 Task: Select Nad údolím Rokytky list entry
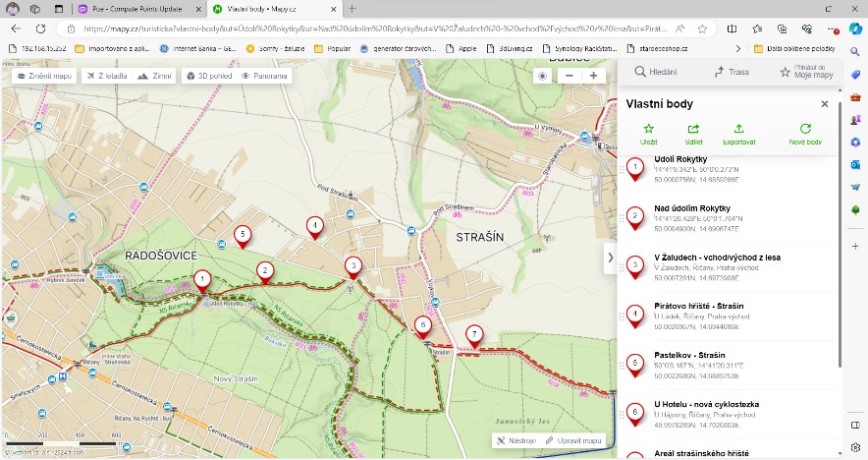[x=728, y=218]
